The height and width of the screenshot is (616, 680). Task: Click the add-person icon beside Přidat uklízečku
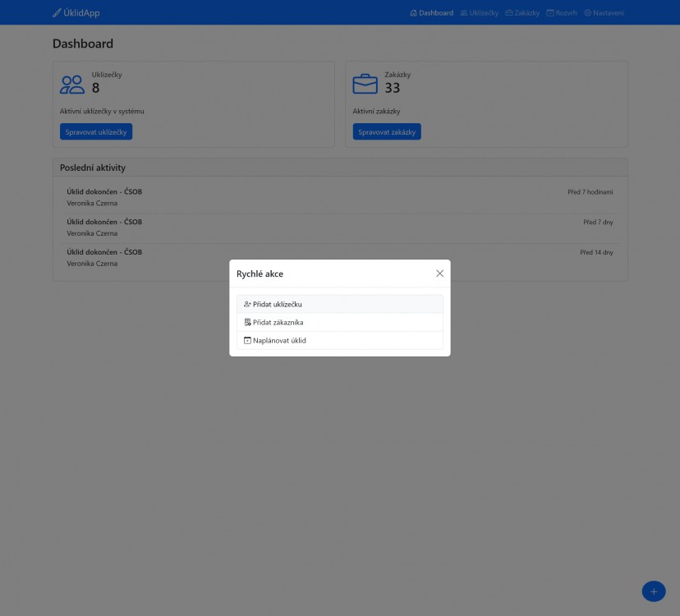[x=247, y=304]
